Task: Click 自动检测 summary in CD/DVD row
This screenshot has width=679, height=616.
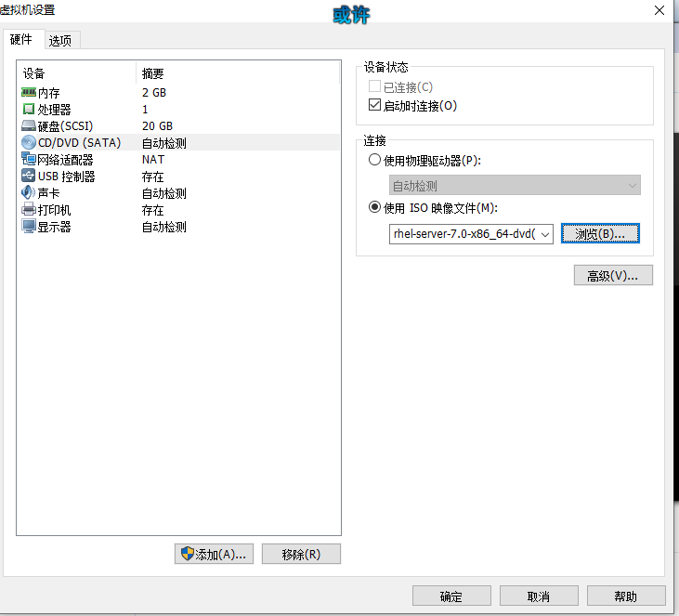Action: point(164,142)
